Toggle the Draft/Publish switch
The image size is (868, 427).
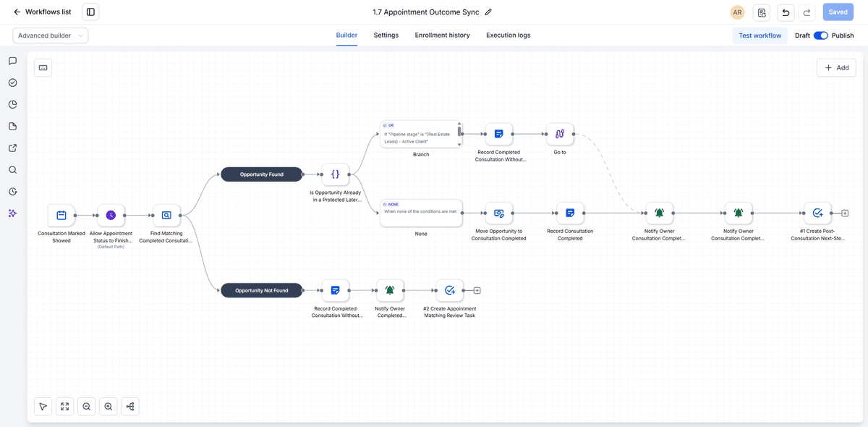(821, 35)
